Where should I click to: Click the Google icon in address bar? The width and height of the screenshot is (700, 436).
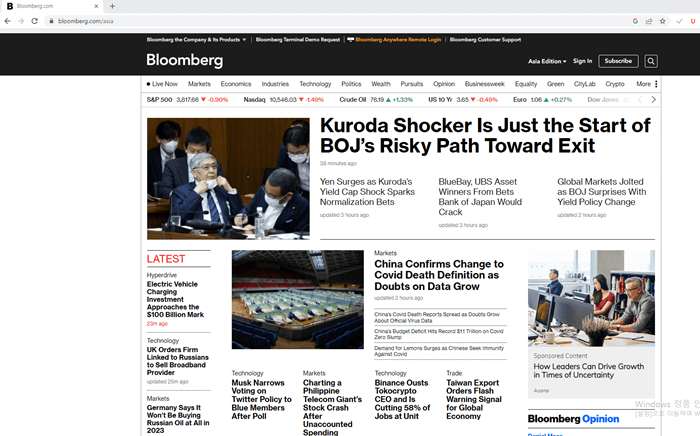click(x=635, y=21)
